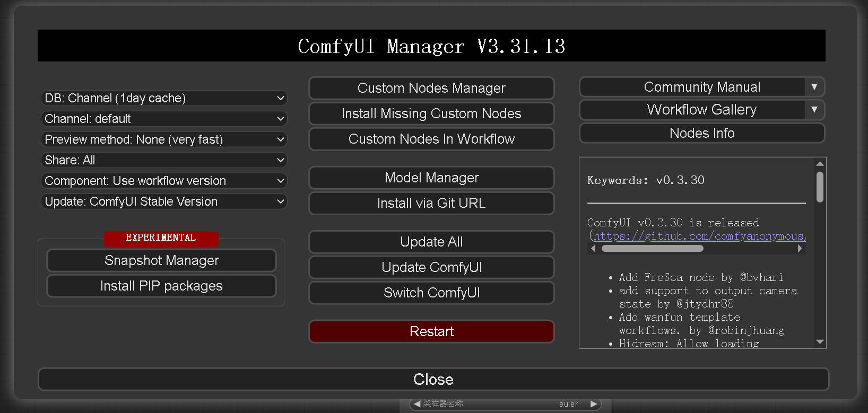The height and width of the screenshot is (413, 868).
Task: Open the Channel: default dropdown
Action: click(164, 119)
